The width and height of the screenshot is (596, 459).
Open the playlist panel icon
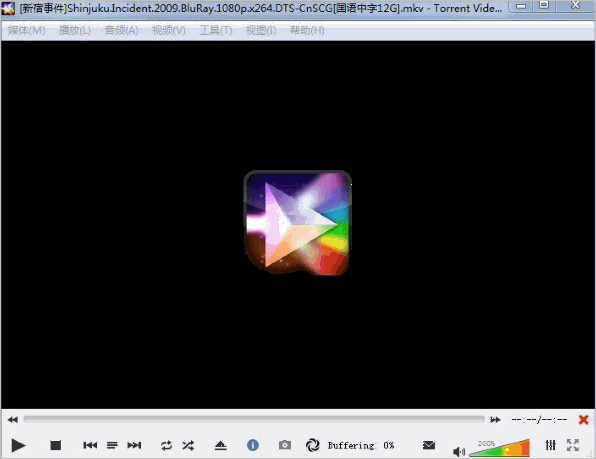pyautogui.click(x=112, y=445)
